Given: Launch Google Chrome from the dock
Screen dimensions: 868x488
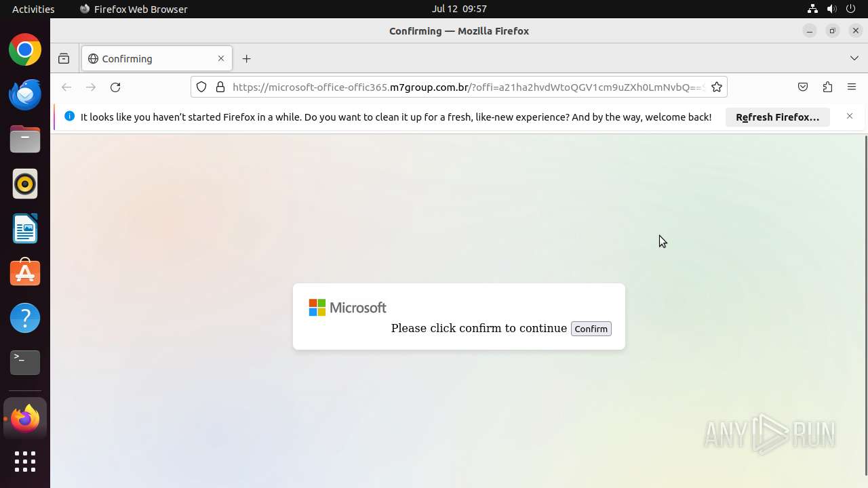Looking at the screenshot, I should pyautogui.click(x=25, y=50).
